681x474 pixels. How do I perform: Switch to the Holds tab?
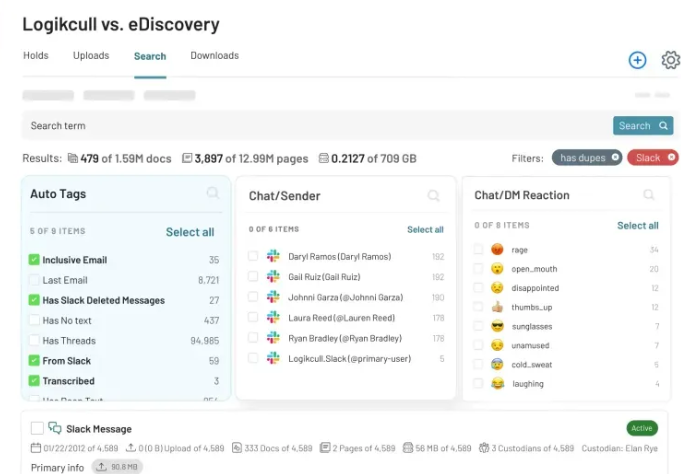point(36,56)
